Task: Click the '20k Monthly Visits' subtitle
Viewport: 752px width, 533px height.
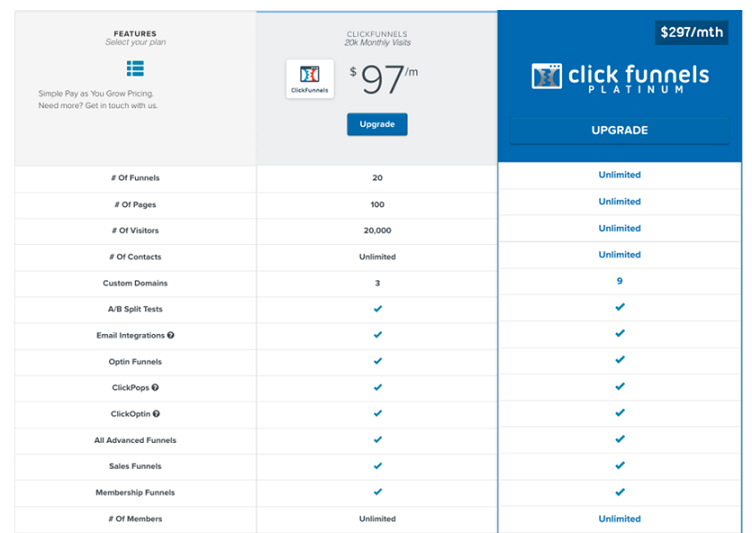Action: click(x=377, y=43)
